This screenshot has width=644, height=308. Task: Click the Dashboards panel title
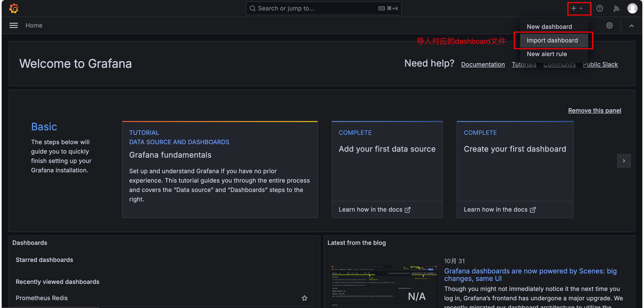point(30,243)
